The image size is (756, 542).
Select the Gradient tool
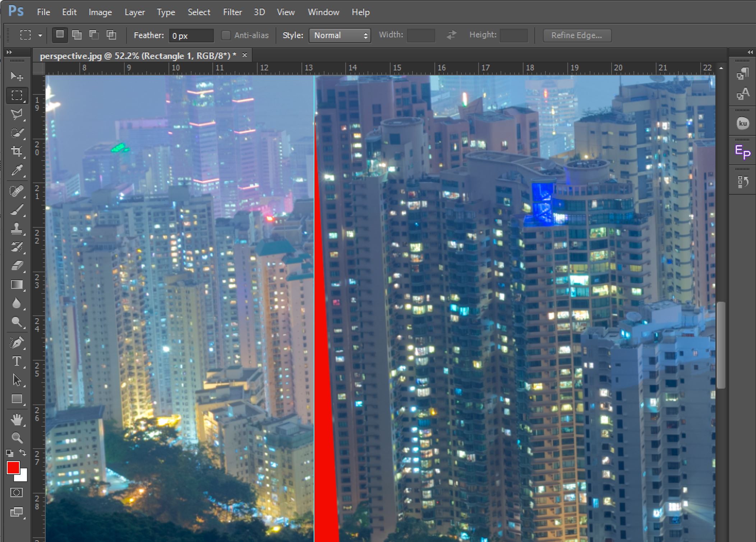click(17, 284)
